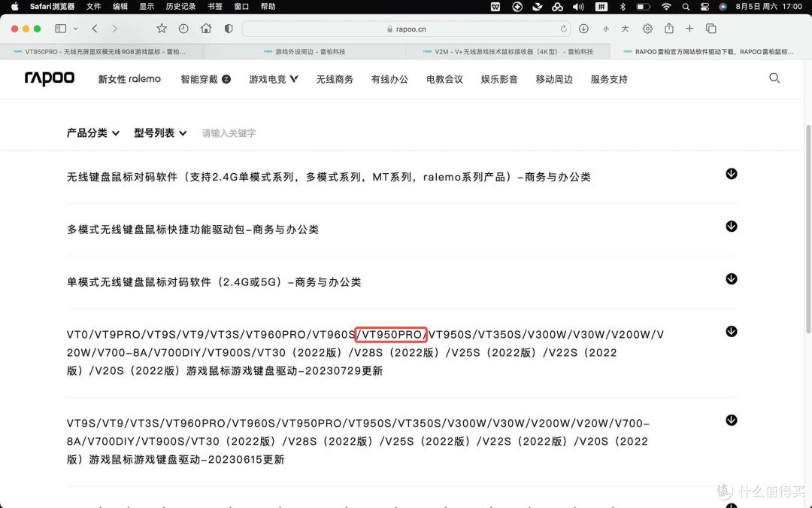812x508 pixels.
Task: Open the Safari history clock icon
Action: click(x=183, y=29)
